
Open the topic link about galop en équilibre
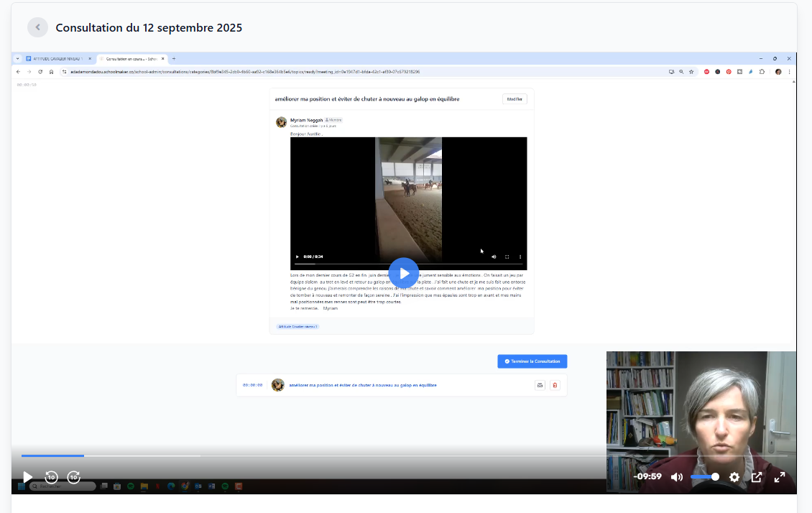coord(363,385)
